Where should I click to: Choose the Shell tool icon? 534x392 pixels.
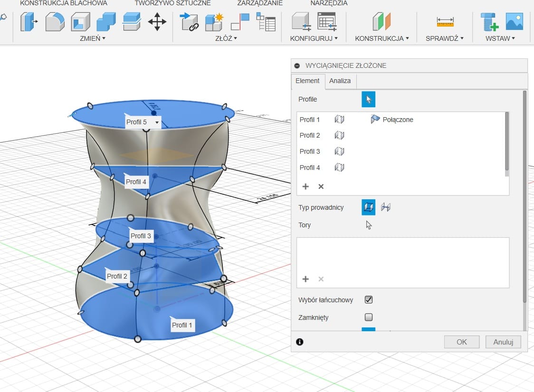[80, 22]
